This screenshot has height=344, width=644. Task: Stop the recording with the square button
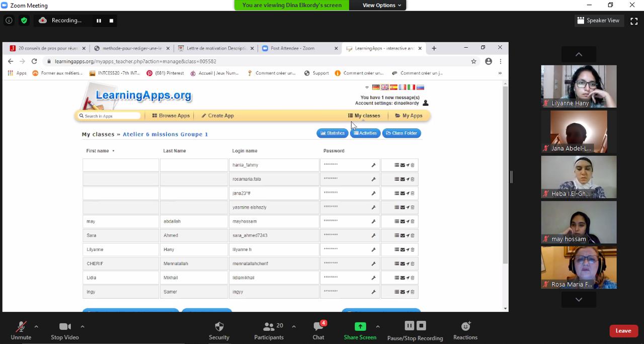pyautogui.click(x=111, y=21)
